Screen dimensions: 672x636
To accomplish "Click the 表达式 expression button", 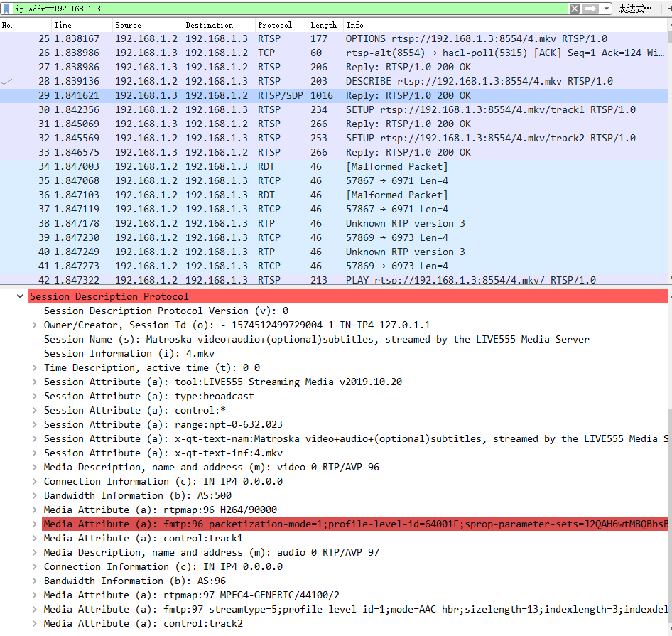I will (634, 9).
